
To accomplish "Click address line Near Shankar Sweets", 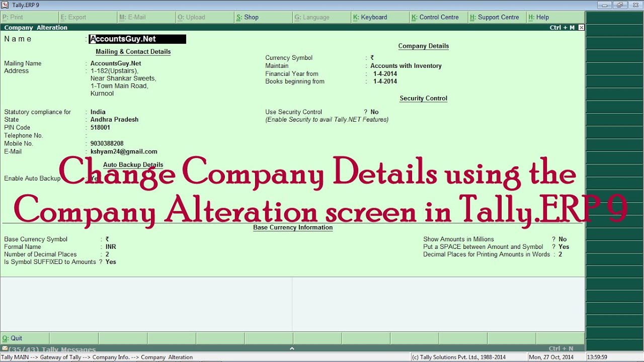I will (x=123, y=78).
